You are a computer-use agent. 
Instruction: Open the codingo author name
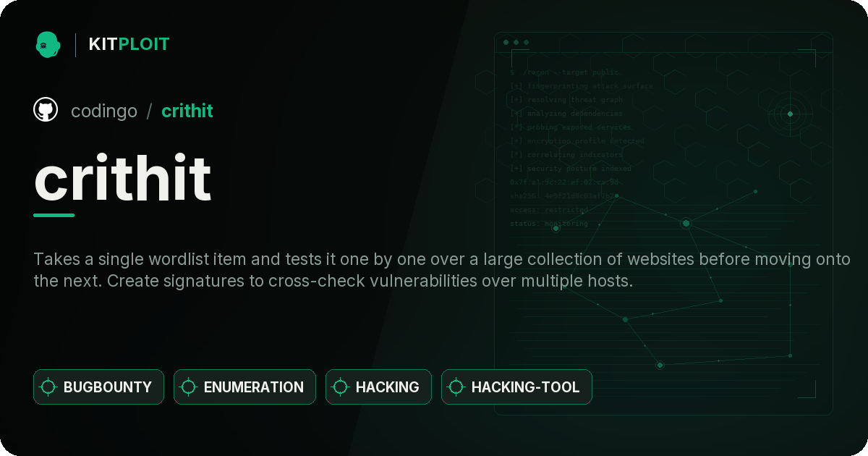[x=104, y=111]
